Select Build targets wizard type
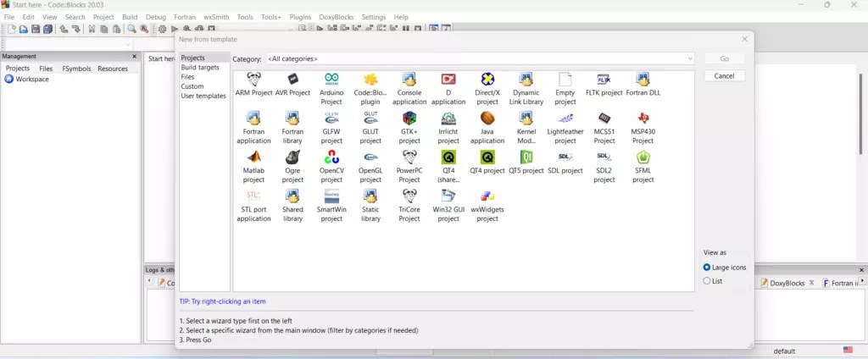868x359 pixels. [x=200, y=68]
